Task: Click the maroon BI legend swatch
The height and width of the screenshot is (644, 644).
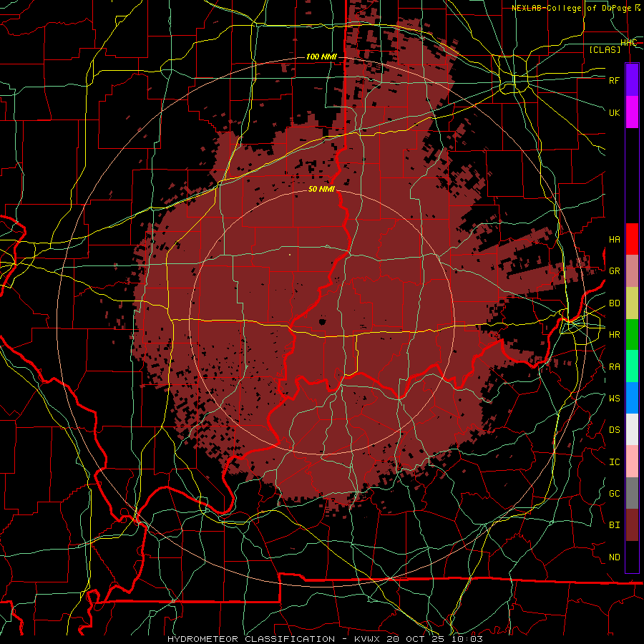Action: click(632, 525)
